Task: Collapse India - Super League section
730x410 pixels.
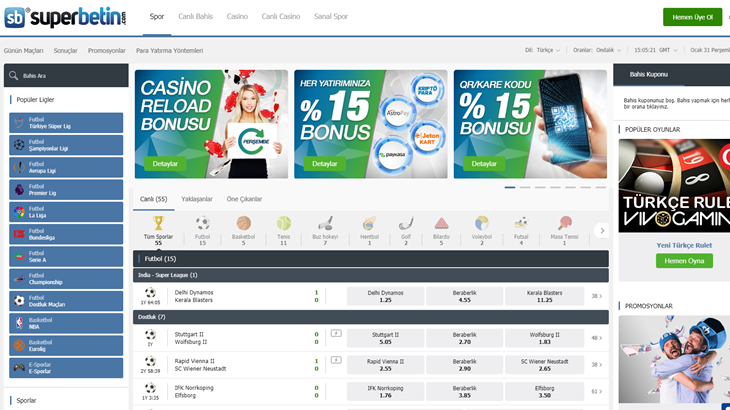Action: click(x=371, y=275)
